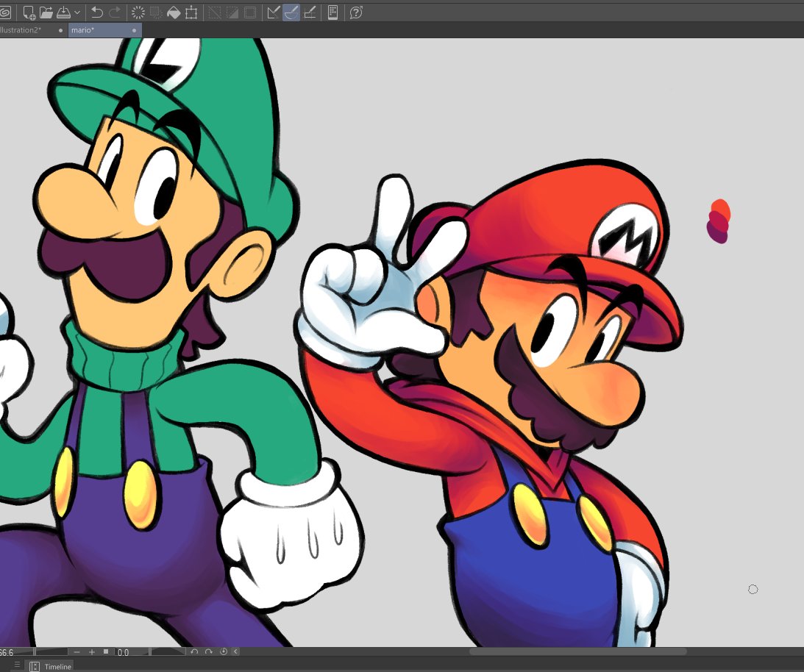Create a new canvas document
804x672 pixels.
point(29,12)
